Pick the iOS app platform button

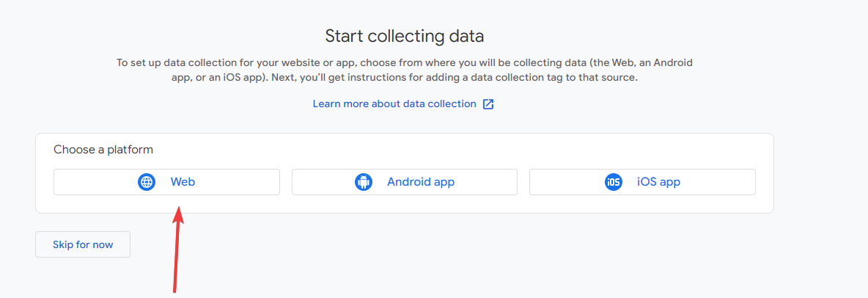point(642,182)
